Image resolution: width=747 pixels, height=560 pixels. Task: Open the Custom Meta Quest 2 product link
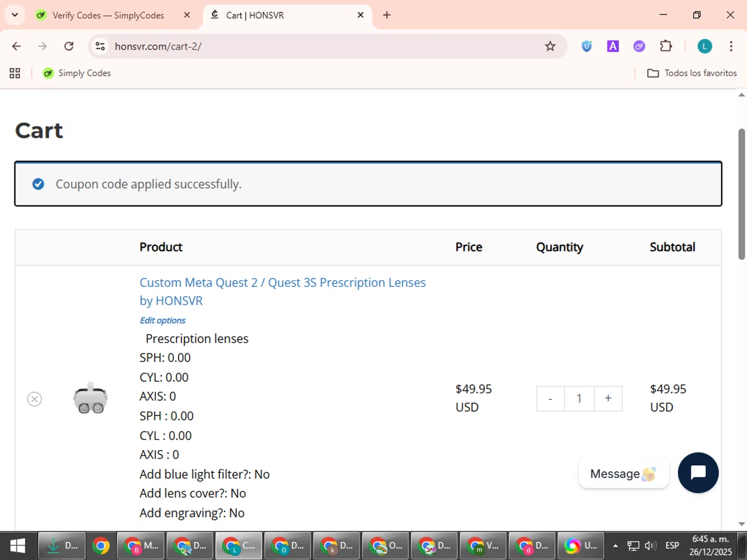tap(282, 292)
